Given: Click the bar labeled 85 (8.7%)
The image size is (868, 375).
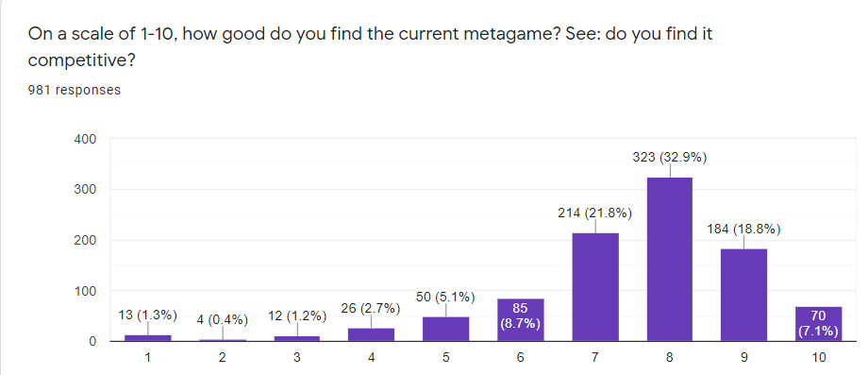Looking at the screenshot, I should click(521, 319).
